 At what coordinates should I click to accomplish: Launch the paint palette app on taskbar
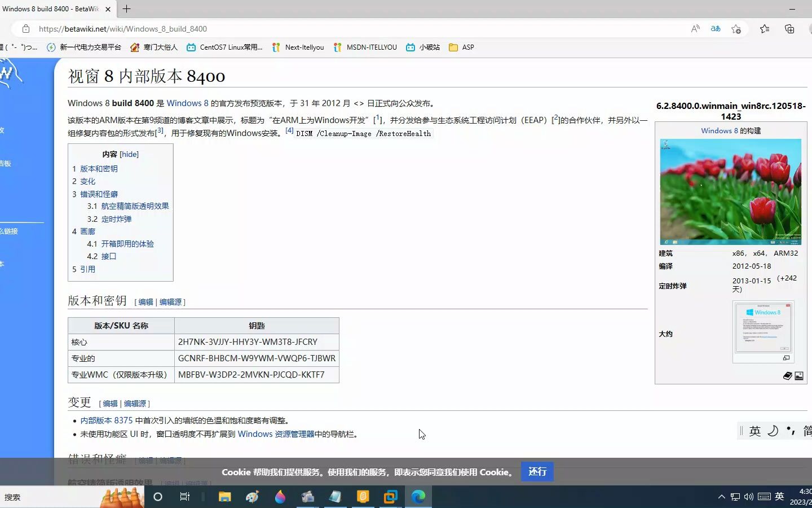tap(253, 497)
